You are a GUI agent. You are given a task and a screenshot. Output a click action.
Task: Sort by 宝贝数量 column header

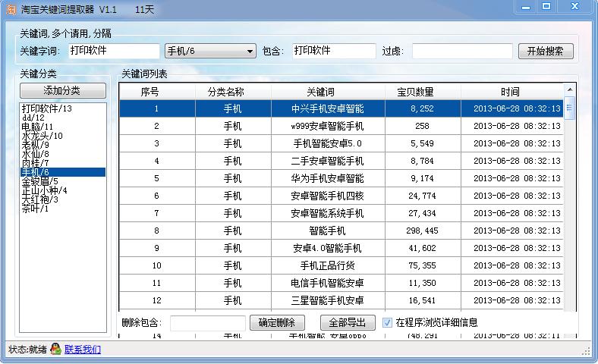[415, 92]
